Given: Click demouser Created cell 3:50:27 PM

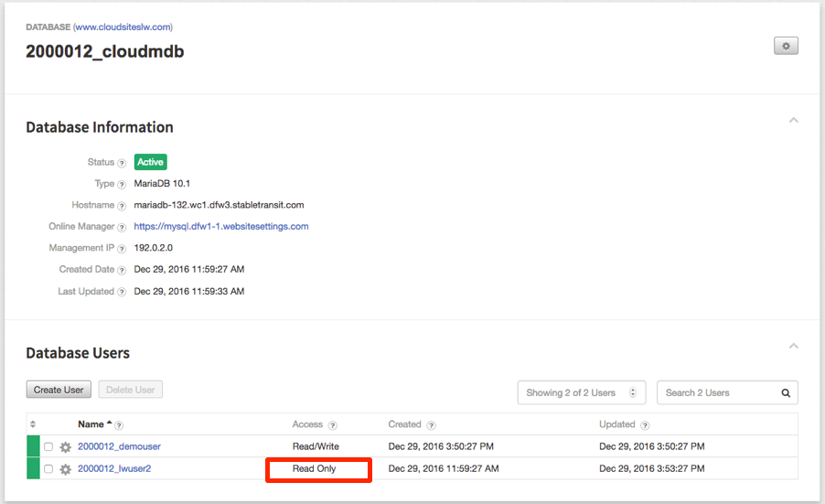Looking at the screenshot, I should pyautogui.click(x=441, y=446).
